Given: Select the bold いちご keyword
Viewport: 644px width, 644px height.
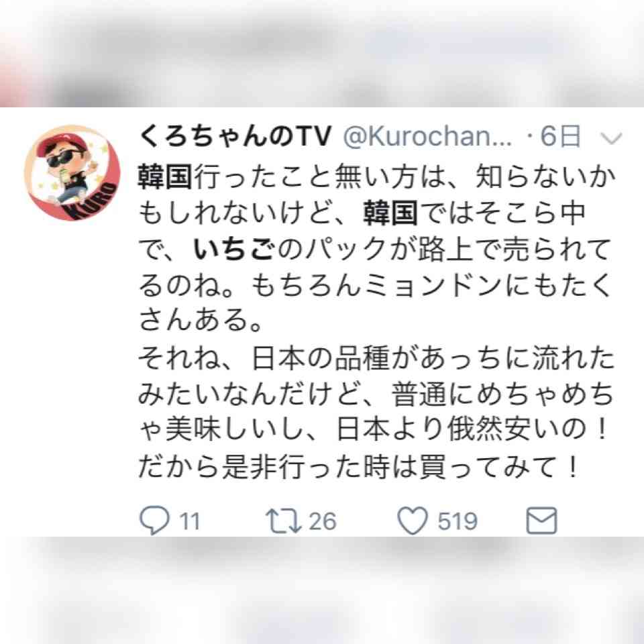Looking at the screenshot, I should [x=233, y=250].
